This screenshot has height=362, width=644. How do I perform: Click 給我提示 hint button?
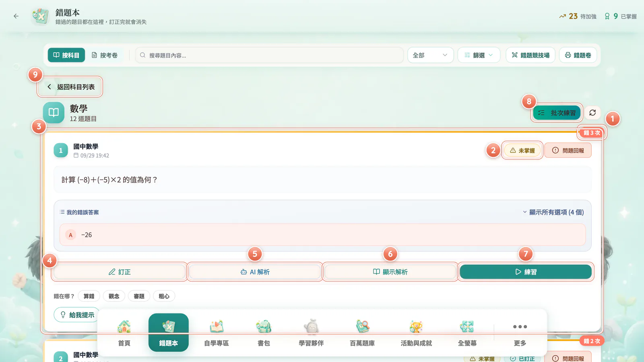tap(77, 315)
